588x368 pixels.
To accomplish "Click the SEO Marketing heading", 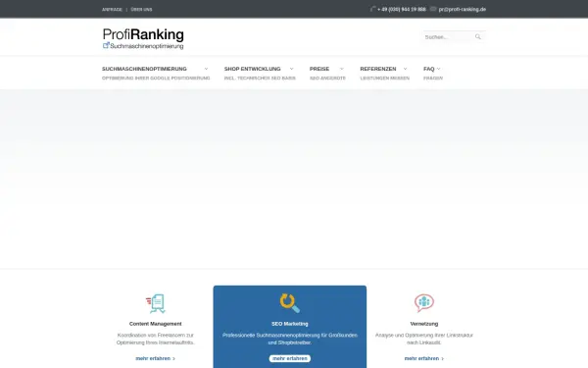I will pos(290,324).
